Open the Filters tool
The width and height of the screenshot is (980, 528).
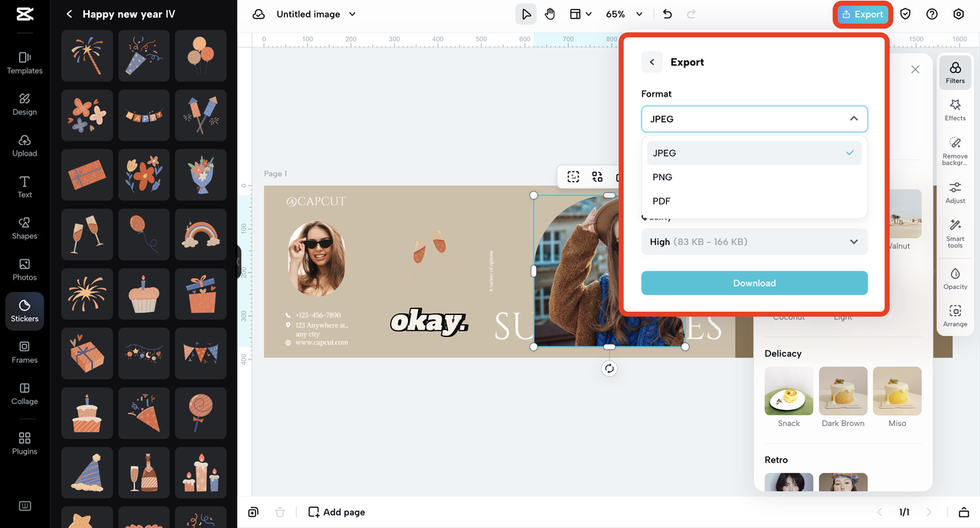click(955, 72)
